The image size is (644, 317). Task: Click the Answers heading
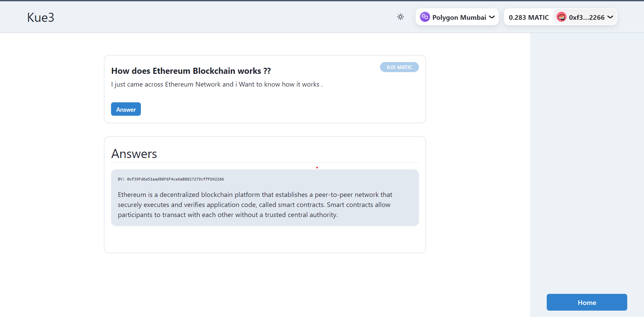134,154
